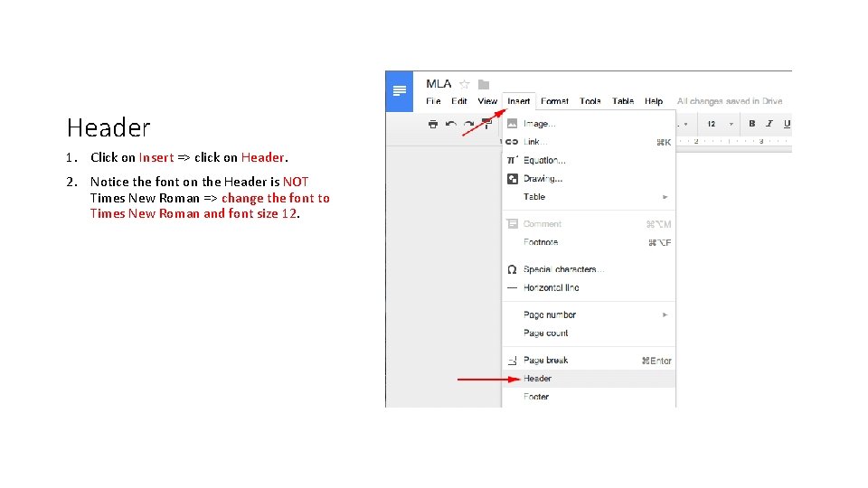Image resolution: width=868 pixels, height=488 pixels.
Task: Insert a Horizontal line
Action: point(589,287)
